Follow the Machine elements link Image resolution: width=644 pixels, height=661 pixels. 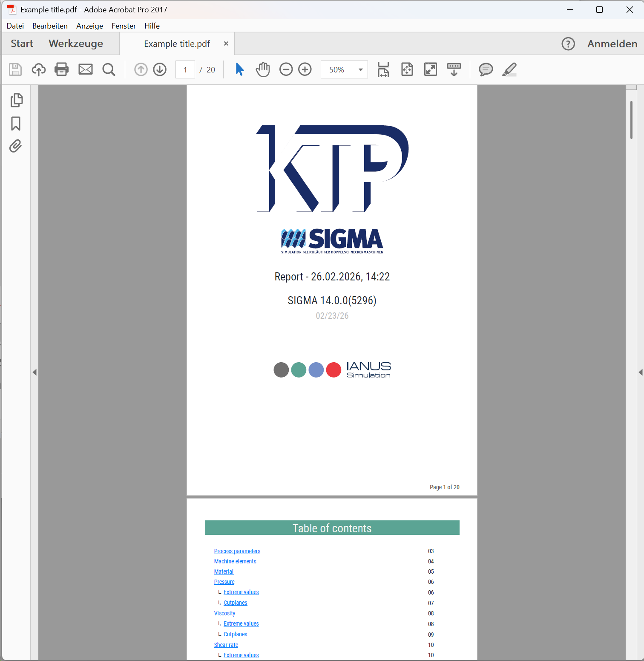point(235,561)
